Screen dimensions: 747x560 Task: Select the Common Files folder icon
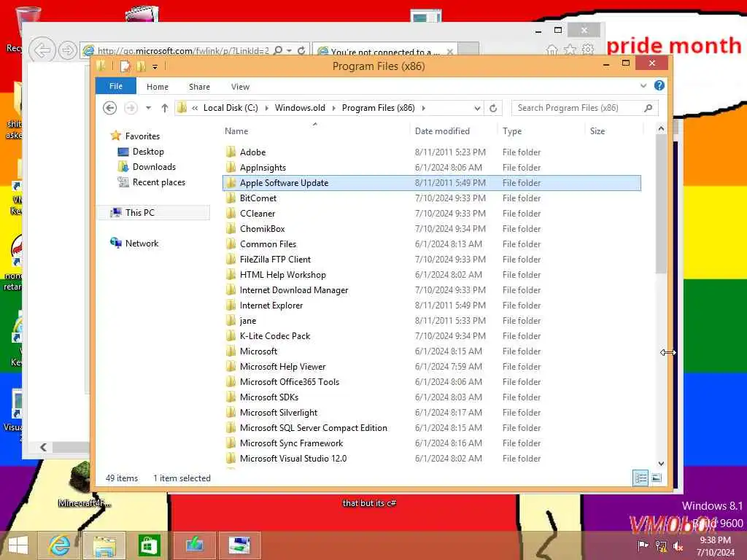pos(231,244)
